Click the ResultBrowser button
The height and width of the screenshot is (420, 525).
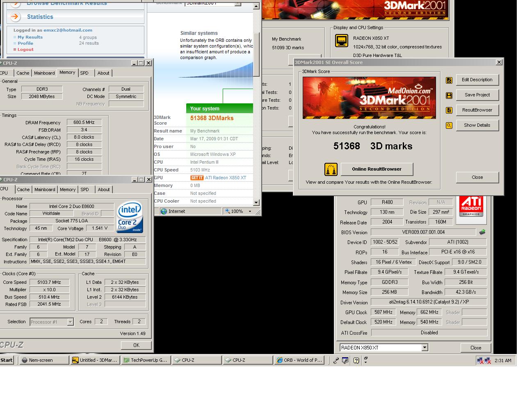coord(477,110)
